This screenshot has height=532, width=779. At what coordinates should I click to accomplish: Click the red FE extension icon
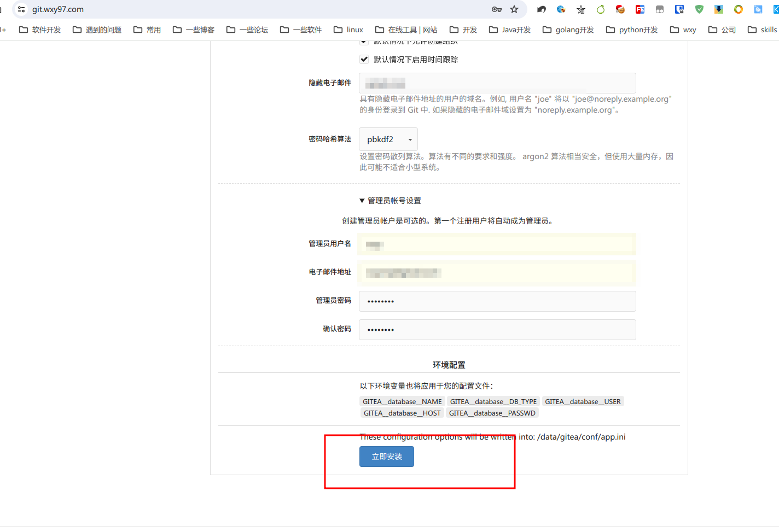(640, 9)
